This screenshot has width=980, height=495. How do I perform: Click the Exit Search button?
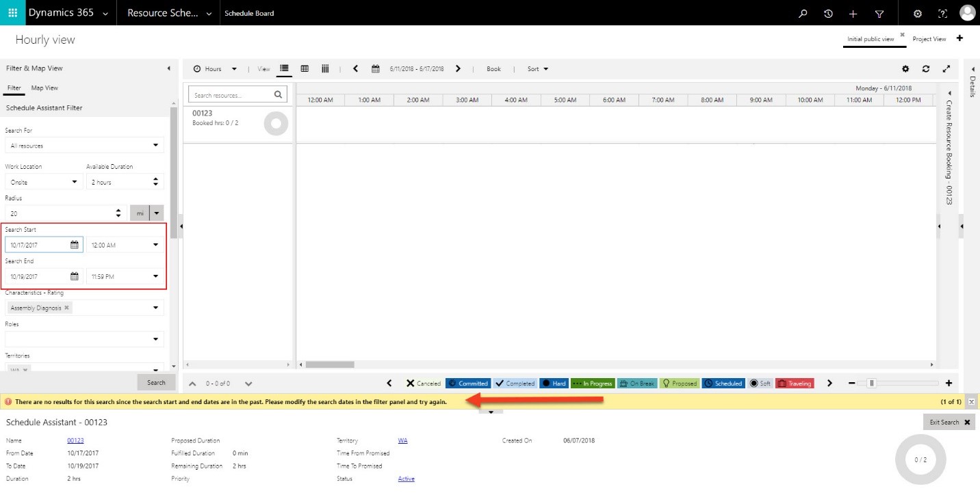tap(949, 423)
